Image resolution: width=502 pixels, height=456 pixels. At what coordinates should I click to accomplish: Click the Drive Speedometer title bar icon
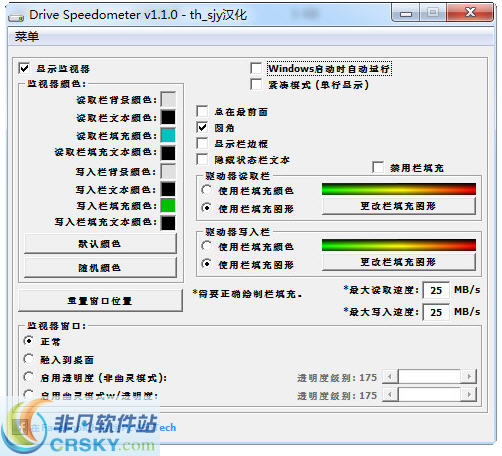click(x=16, y=16)
